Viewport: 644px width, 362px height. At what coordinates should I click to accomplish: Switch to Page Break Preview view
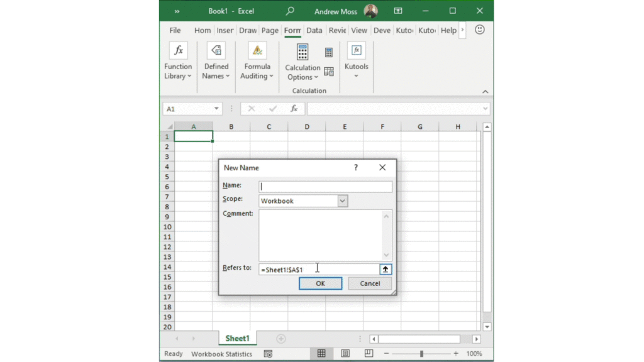369,354
